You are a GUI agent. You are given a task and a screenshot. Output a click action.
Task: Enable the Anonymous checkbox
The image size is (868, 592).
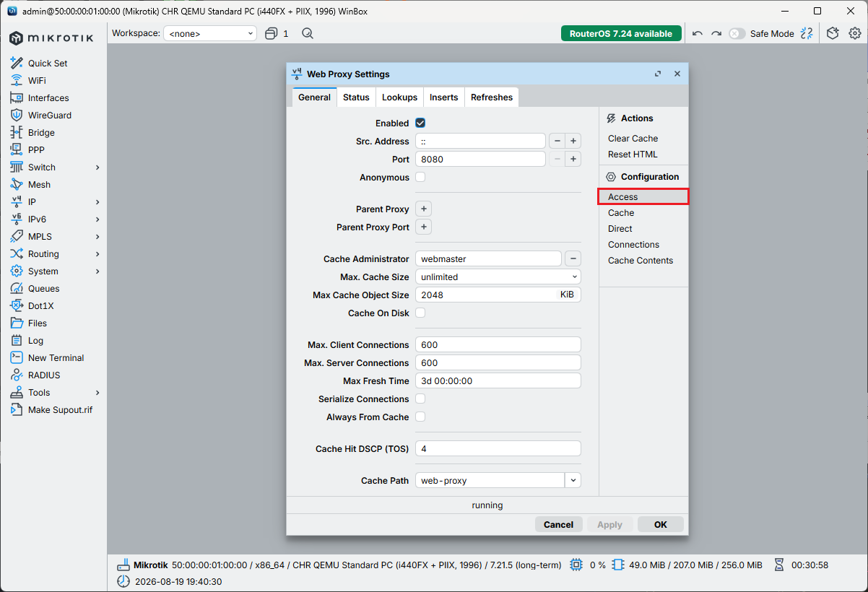(420, 178)
